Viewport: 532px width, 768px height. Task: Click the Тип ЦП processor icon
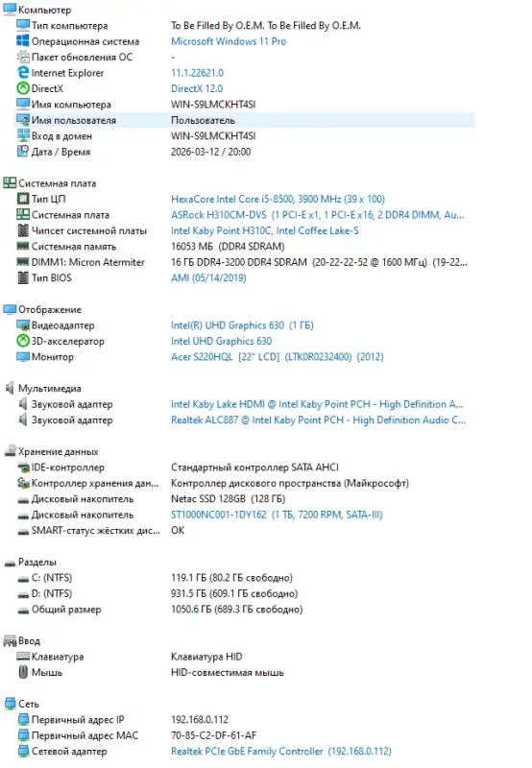tap(22, 199)
